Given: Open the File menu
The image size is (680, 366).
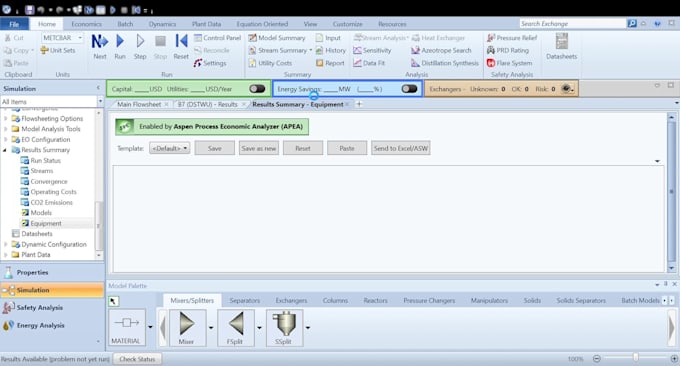Looking at the screenshot, I should tap(14, 24).
